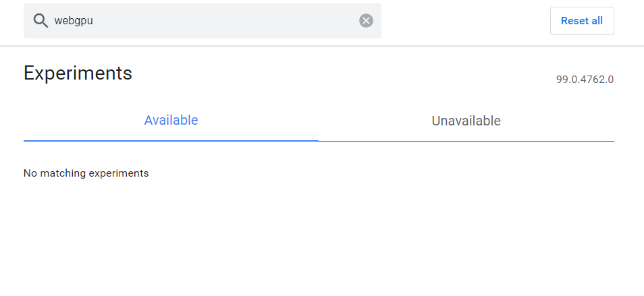The height and width of the screenshot is (296, 644).
Task: Click the search icon beside webgpu
Action: [41, 21]
